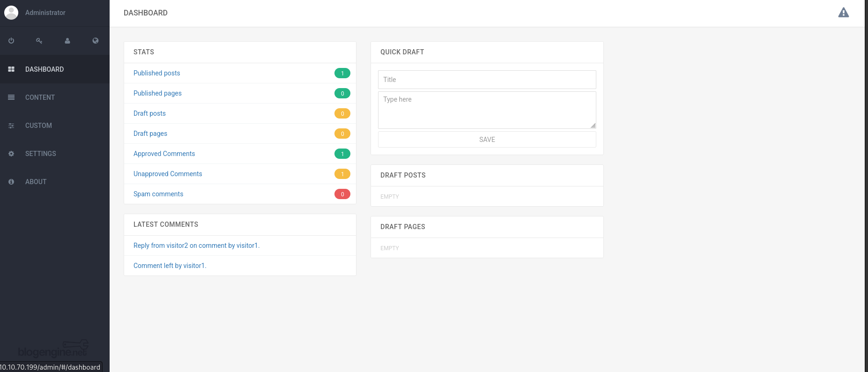Click the Type here draft textarea

click(487, 110)
